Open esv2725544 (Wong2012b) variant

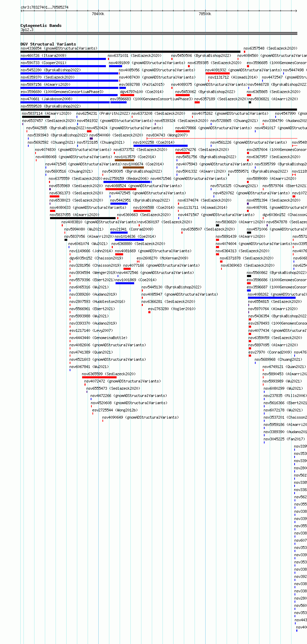pos(115,410)
